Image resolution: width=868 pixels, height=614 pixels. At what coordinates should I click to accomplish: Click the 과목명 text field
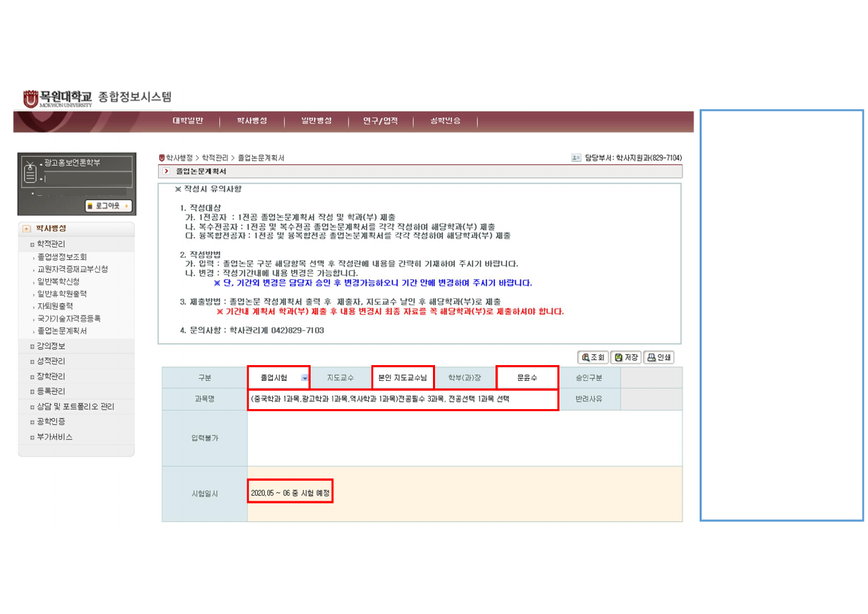pos(402,399)
